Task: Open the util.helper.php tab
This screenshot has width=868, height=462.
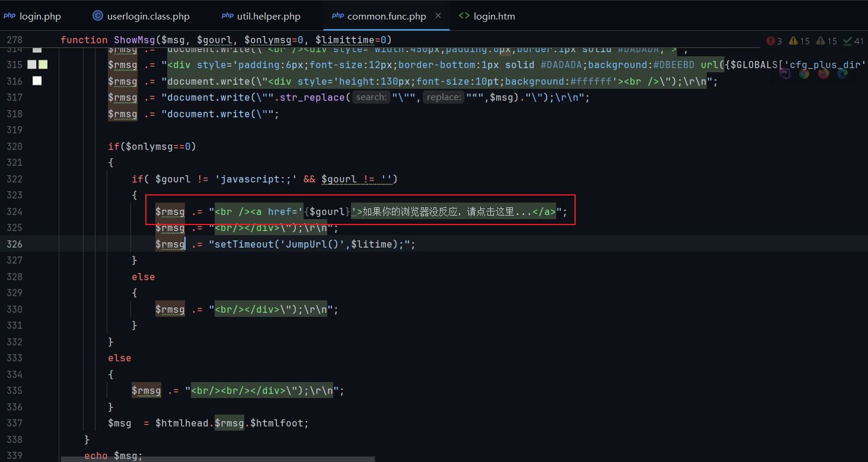Action: click(261, 16)
